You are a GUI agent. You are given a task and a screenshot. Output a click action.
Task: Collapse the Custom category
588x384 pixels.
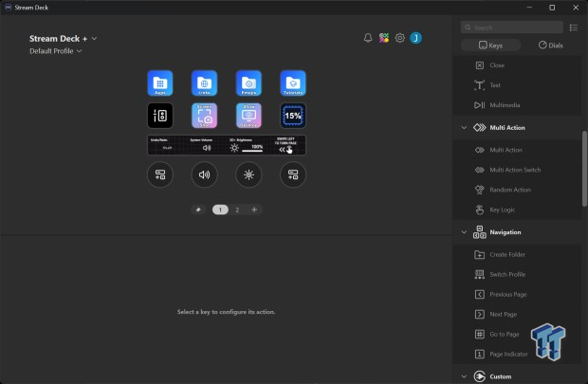(464, 376)
